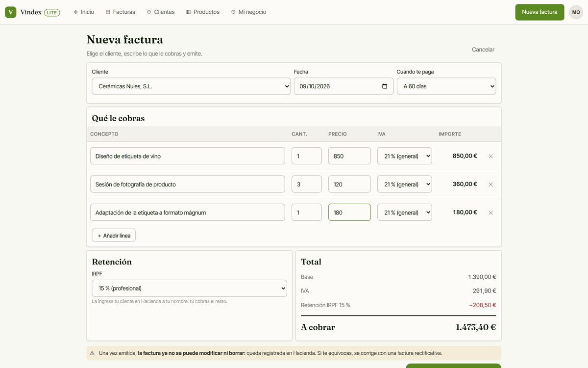The image size is (588, 368).
Task: Click the warning icon in the rectificativa notice
Action: pyautogui.click(x=92, y=353)
